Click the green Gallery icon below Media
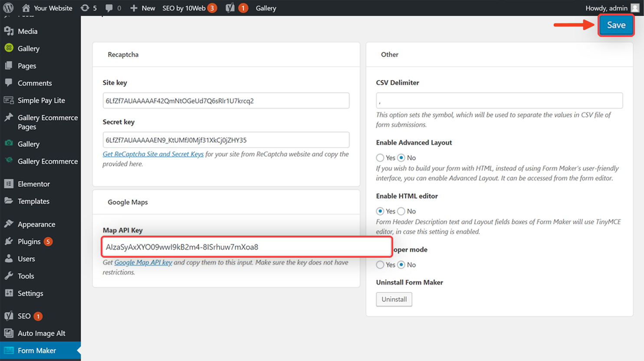This screenshot has height=361, width=644. point(9,48)
